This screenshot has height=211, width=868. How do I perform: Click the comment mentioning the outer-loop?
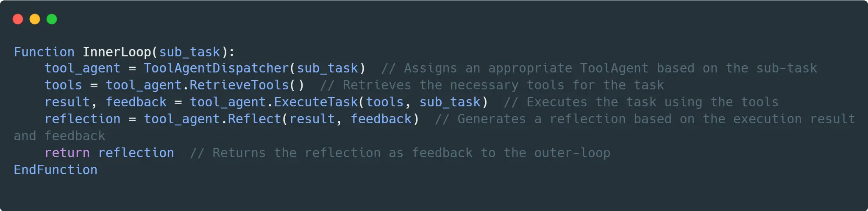click(x=400, y=153)
